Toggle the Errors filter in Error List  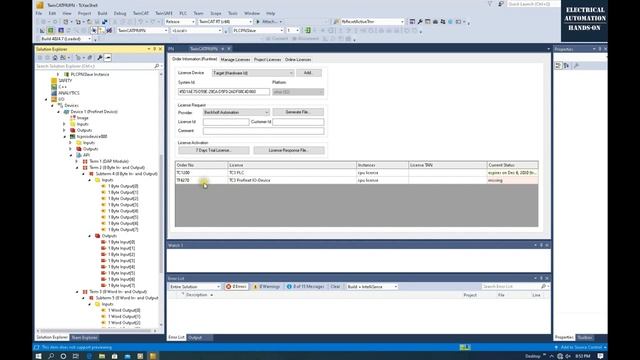point(236,287)
